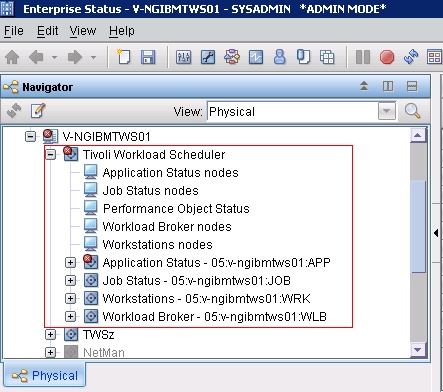Viewport: 443px width, 392px height.
Task: Open the Workflow editor icon
Action: click(x=232, y=57)
